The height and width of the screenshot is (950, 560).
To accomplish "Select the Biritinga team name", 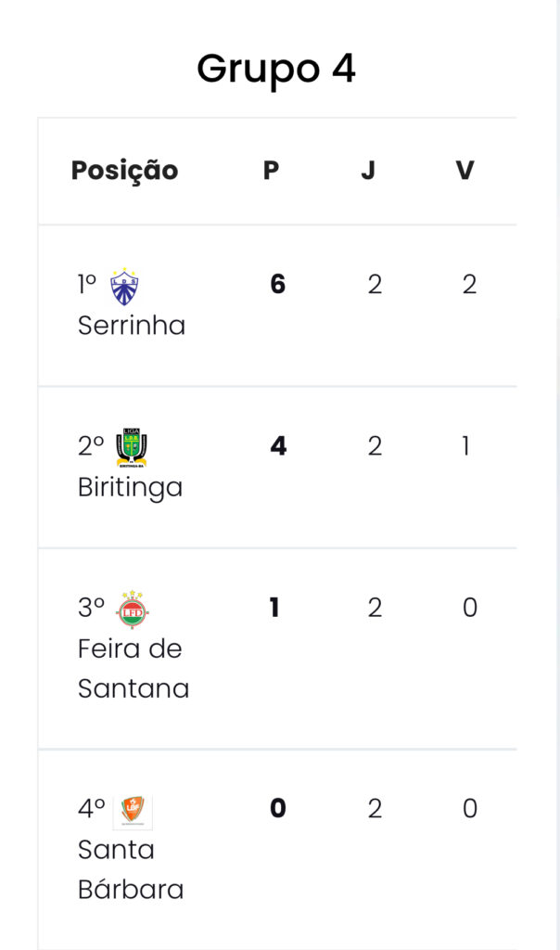I will click(130, 487).
